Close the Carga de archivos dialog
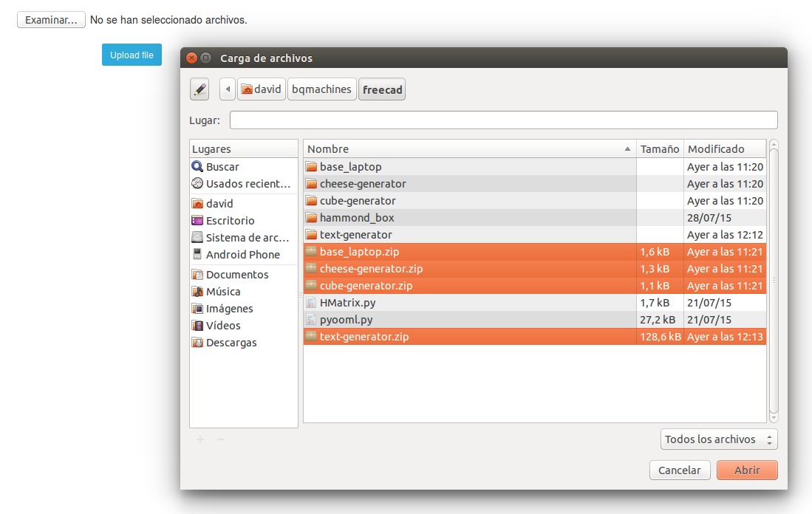 191,58
